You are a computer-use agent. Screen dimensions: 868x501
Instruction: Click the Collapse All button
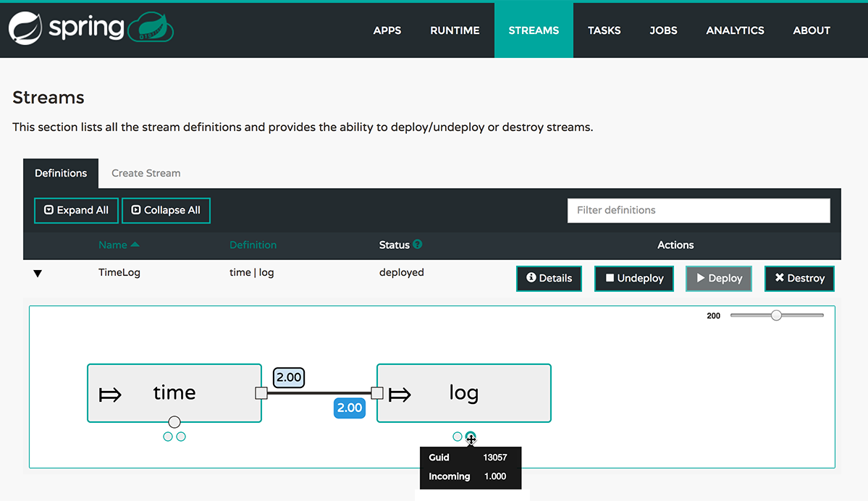click(x=166, y=211)
